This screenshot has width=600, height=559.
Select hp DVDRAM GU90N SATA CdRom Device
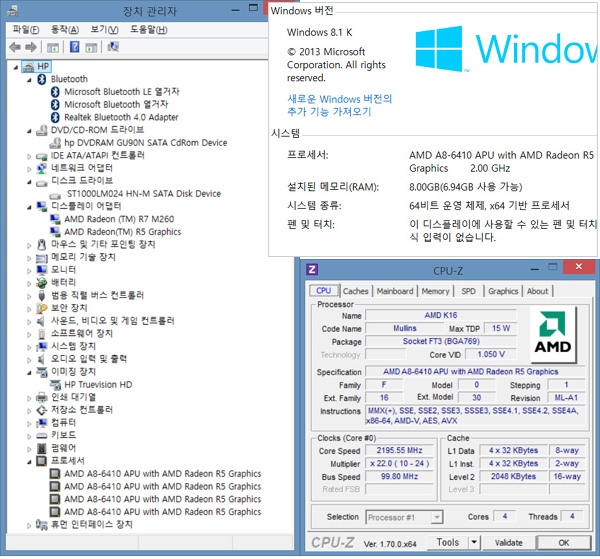click(146, 143)
